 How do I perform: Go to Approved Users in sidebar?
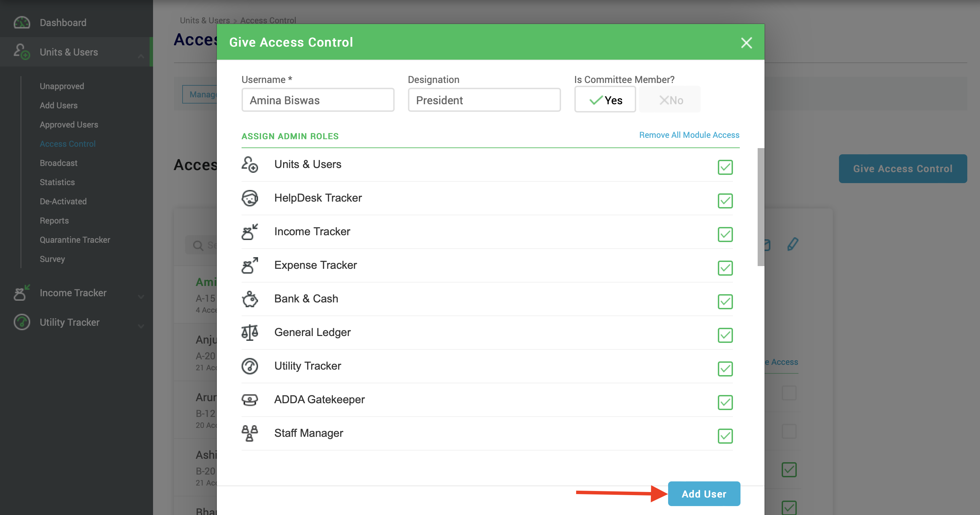point(69,125)
